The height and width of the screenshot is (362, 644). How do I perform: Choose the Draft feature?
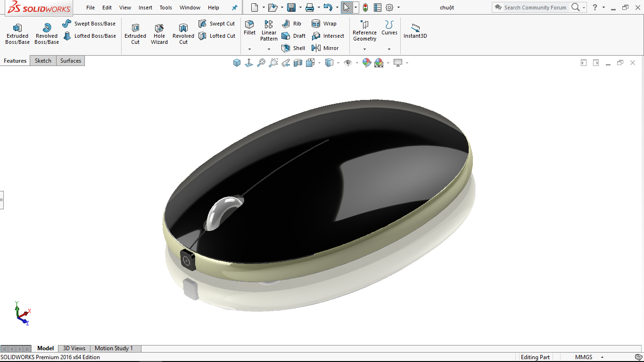coord(294,36)
